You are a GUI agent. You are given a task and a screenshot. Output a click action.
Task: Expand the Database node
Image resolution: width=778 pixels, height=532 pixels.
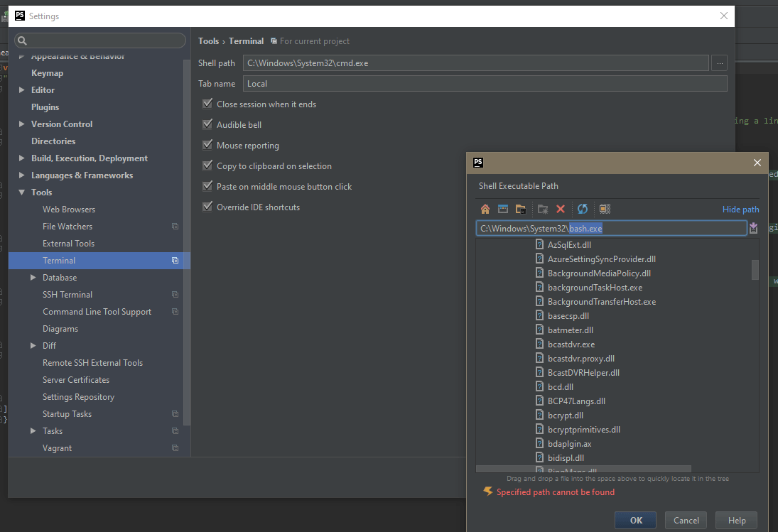coord(33,278)
